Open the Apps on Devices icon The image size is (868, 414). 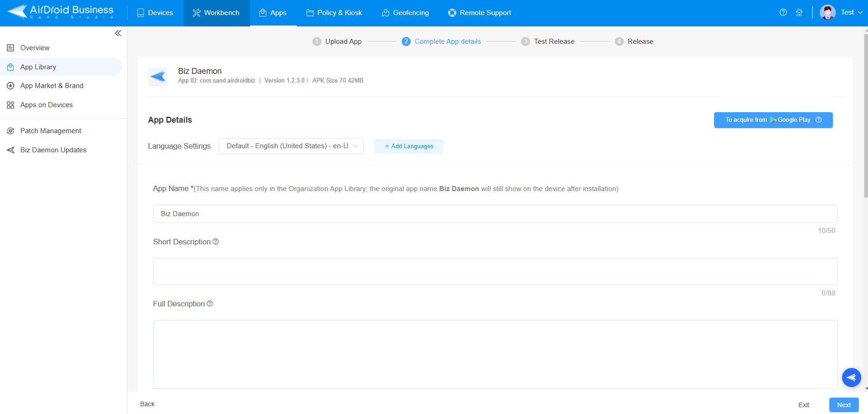point(10,104)
